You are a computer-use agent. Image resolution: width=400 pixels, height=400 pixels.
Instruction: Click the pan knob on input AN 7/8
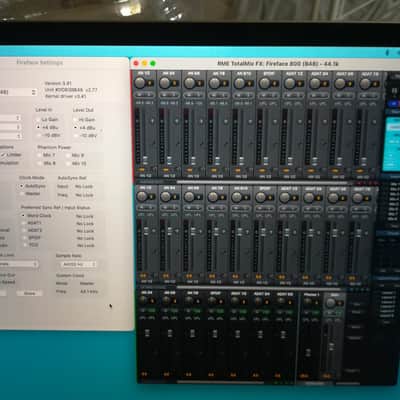(214, 83)
